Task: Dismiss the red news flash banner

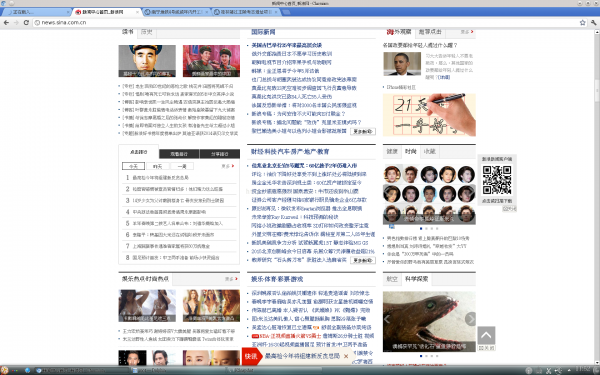Action: pos(346,356)
